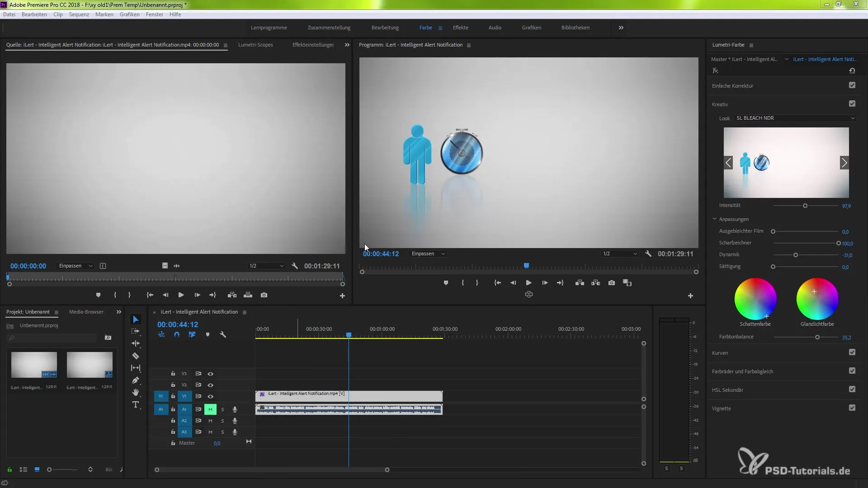The height and width of the screenshot is (488, 868).
Task: Add marker in the timeline panel
Action: coord(208,335)
